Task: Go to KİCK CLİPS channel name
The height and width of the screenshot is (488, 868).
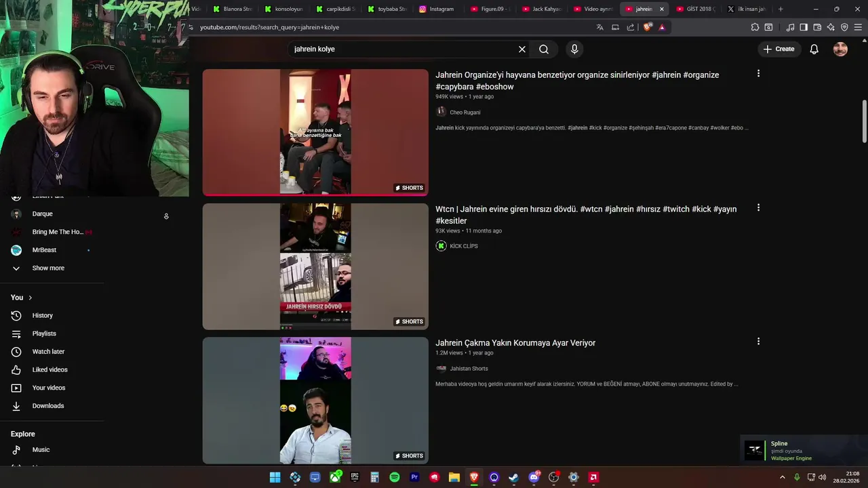Action: 464,246
